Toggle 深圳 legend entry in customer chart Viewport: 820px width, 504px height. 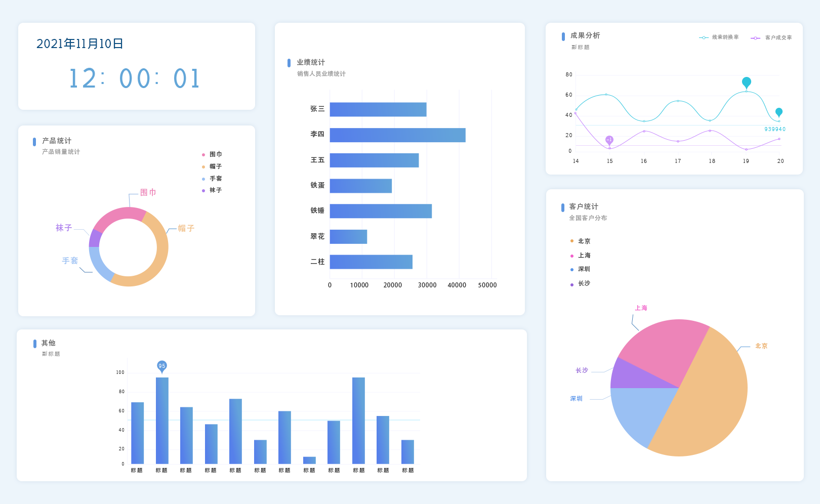point(581,269)
